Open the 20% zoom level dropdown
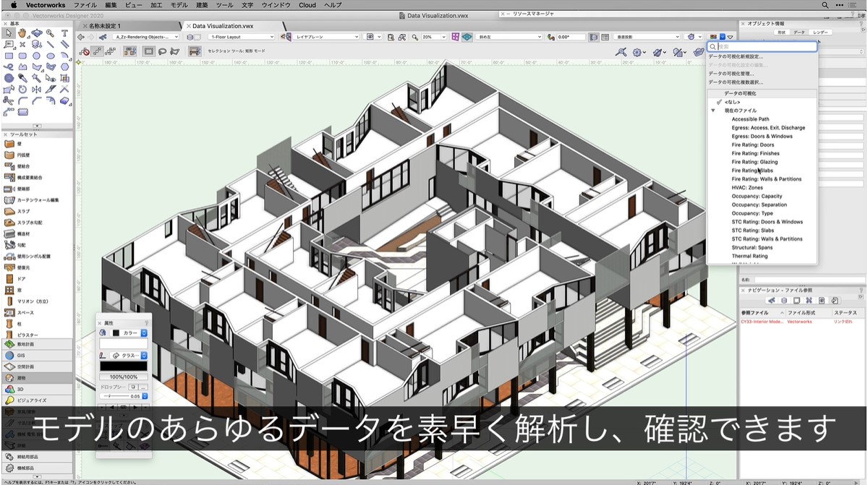 click(434, 37)
